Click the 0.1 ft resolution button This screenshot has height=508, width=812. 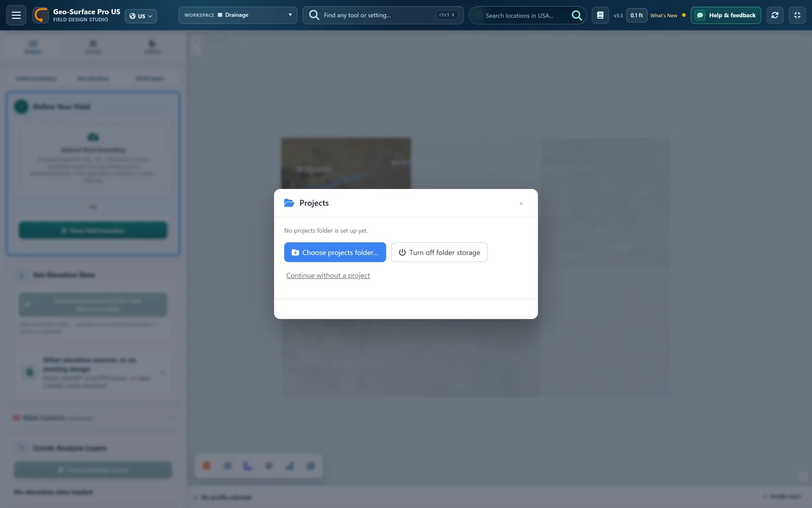(x=636, y=15)
